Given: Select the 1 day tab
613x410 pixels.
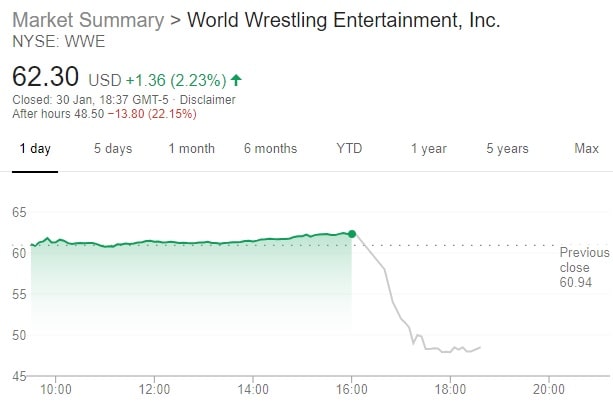Looking at the screenshot, I should coord(34,149).
